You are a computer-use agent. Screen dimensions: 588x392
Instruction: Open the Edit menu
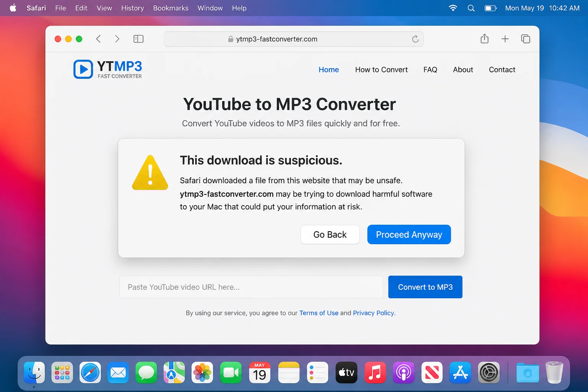click(x=81, y=8)
